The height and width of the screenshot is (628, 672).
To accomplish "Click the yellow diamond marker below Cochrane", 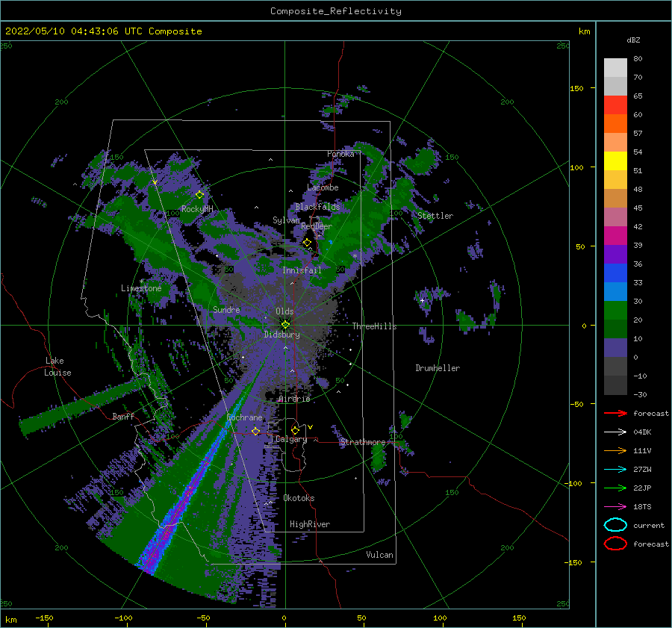I will pyautogui.click(x=255, y=431).
